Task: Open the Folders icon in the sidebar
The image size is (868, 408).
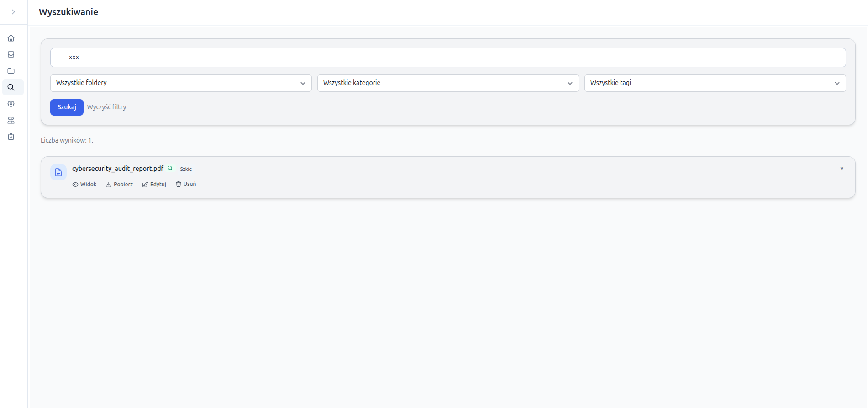Action: click(11, 71)
